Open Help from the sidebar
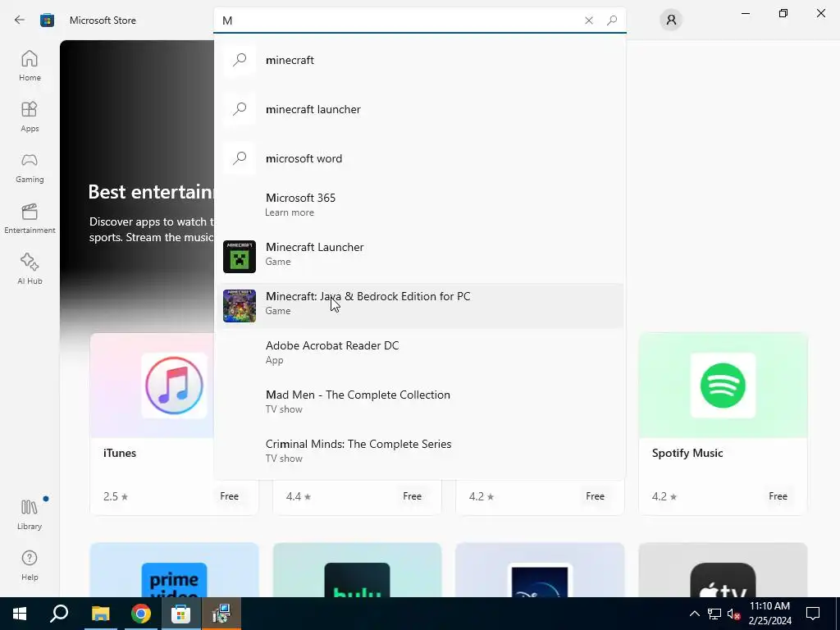 pyautogui.click(x=30, y=565)
